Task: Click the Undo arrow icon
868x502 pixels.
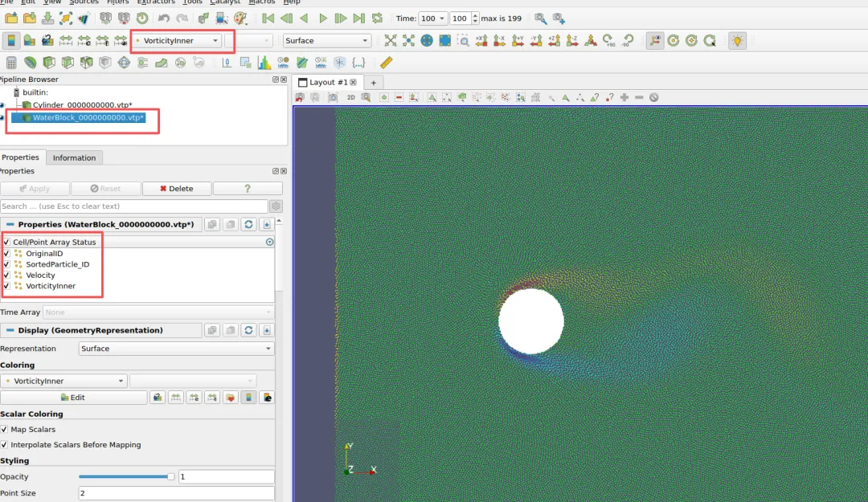Action: pos(163,18)
